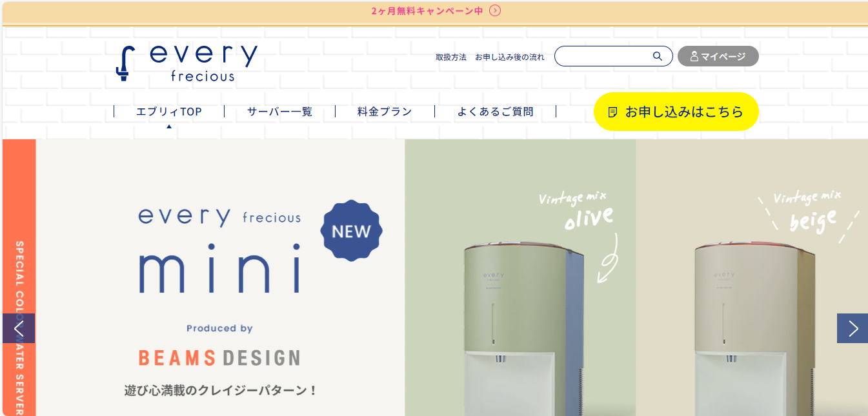The height and width of the screenshot is (416, 868).
Task: Open the マイページ button
Action: pos(718,56)
